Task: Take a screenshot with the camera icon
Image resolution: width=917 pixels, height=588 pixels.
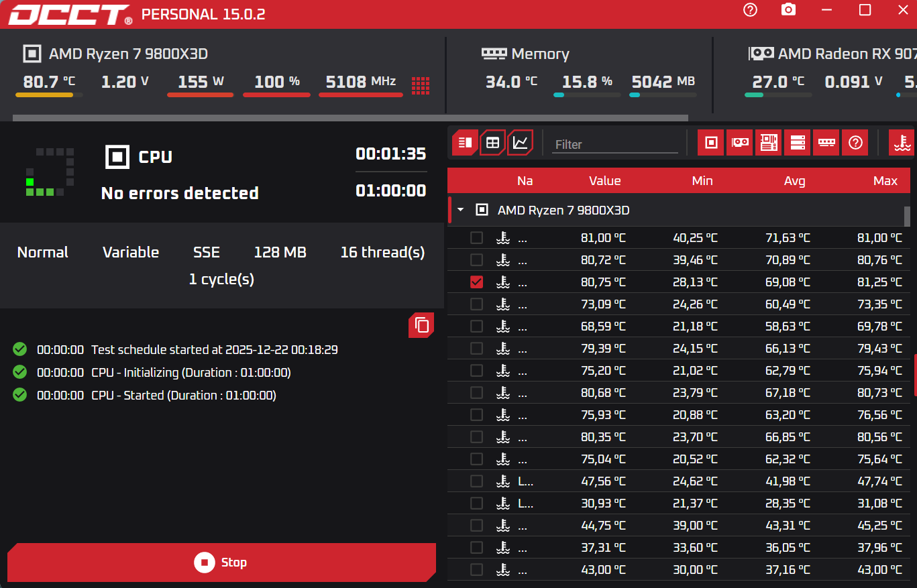Action: pyautogui.click(x=789, y=9)
